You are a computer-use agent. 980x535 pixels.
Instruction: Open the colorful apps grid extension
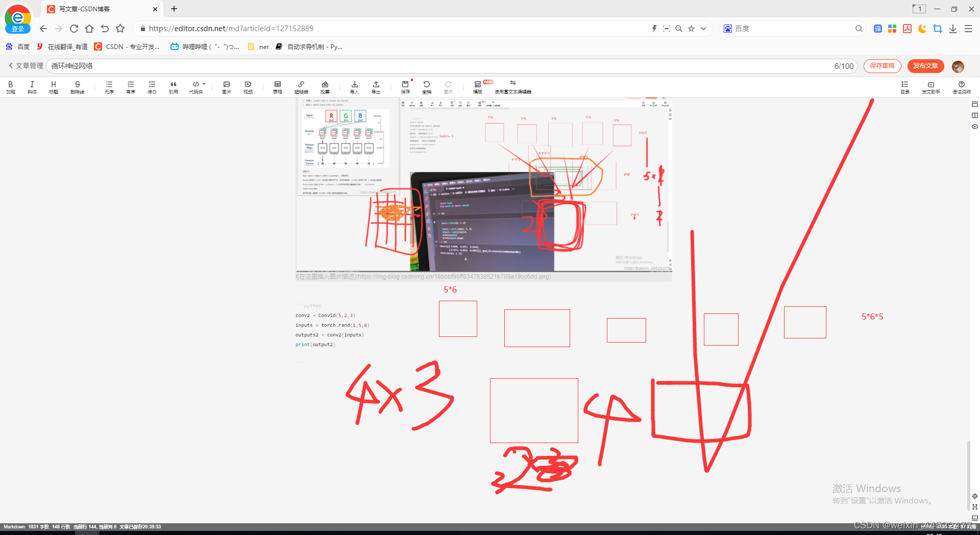[x=892, y=29]
